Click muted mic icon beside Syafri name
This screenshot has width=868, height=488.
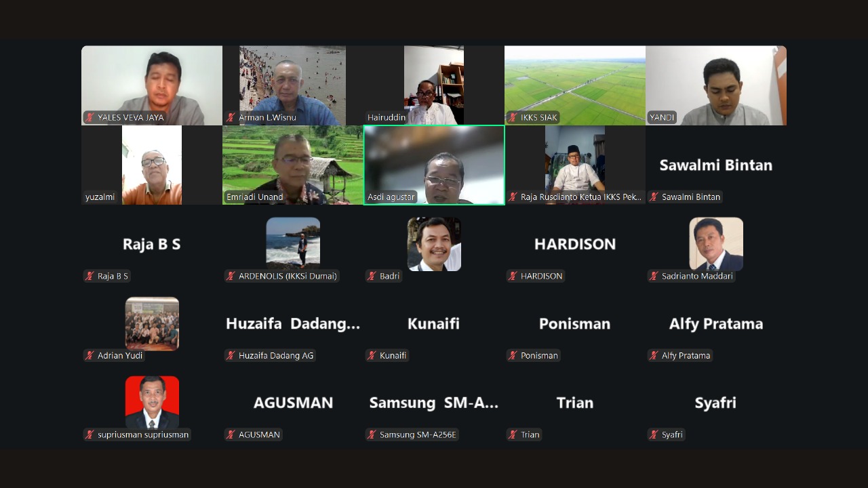[654, 434]
